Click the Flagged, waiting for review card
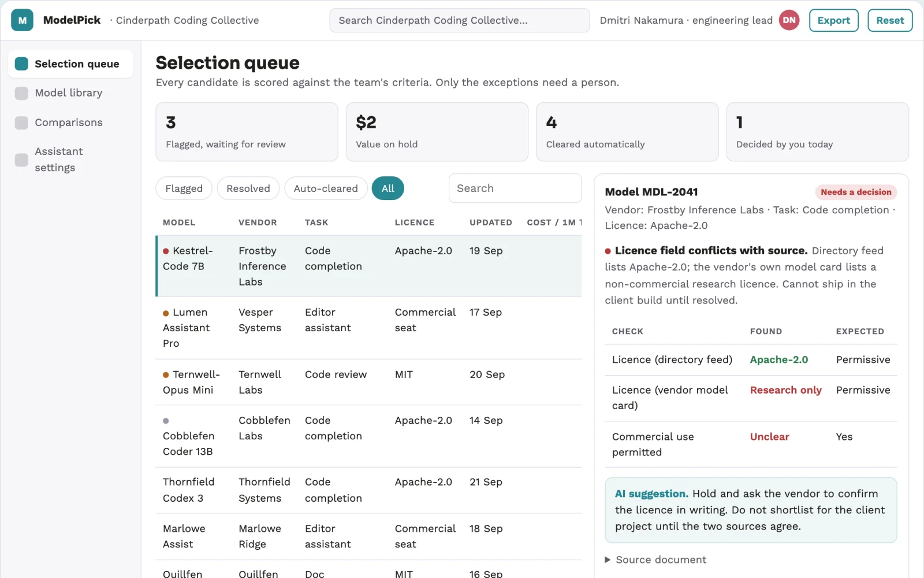Screen dimensions: 924x578 (x=247, y=132)
